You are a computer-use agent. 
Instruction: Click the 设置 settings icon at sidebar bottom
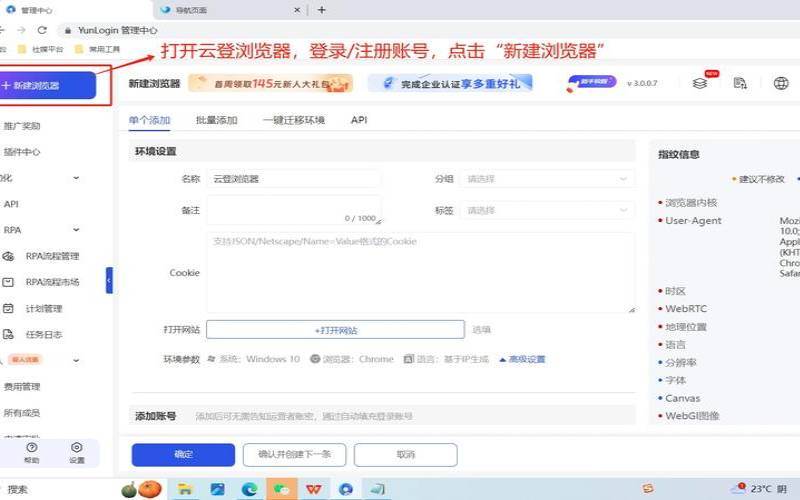(77, 453)
